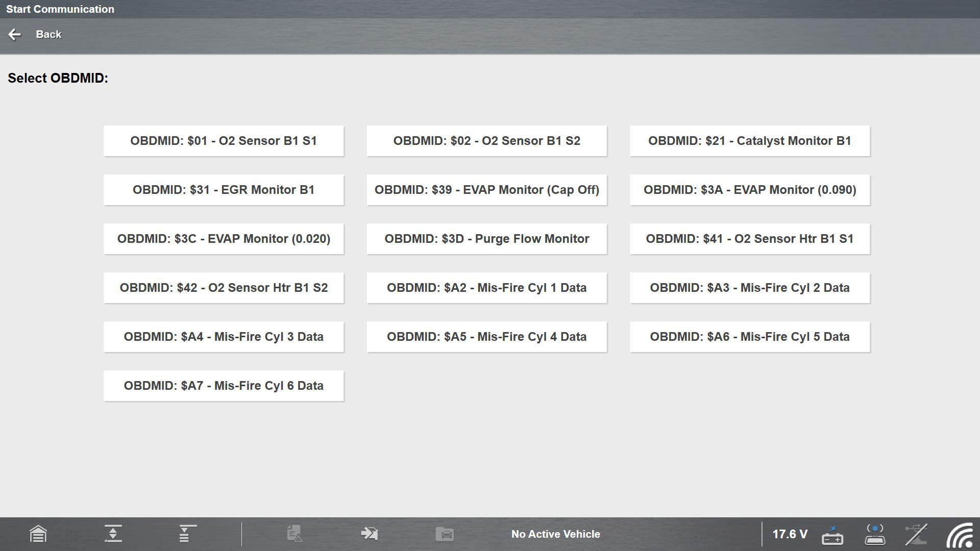Viewport: 980px width, 551px height.
Task: Click the 17.6 V voltage readout
Action: click(x=790, y=534)
